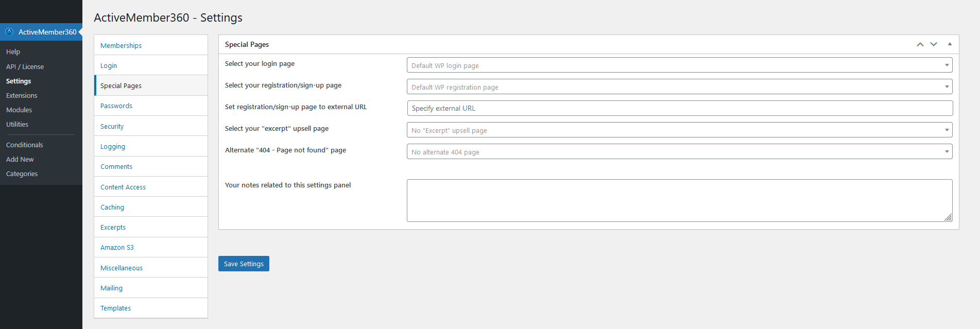Switch to the Passwords tab
Viewport: 980px width, 329px height.
pyautogui.click(x=116, y=106)
